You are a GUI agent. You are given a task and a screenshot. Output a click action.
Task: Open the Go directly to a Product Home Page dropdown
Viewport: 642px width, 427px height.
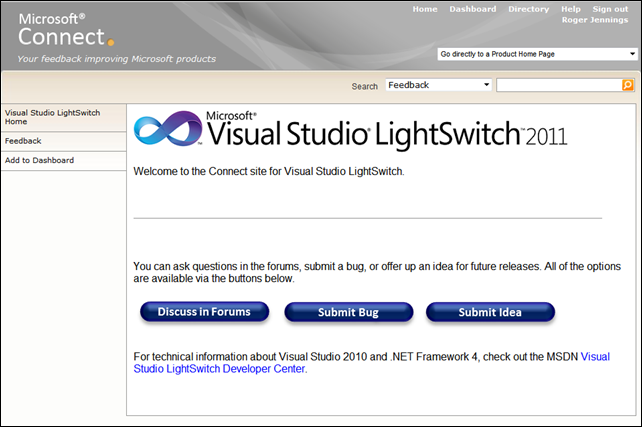537,54
